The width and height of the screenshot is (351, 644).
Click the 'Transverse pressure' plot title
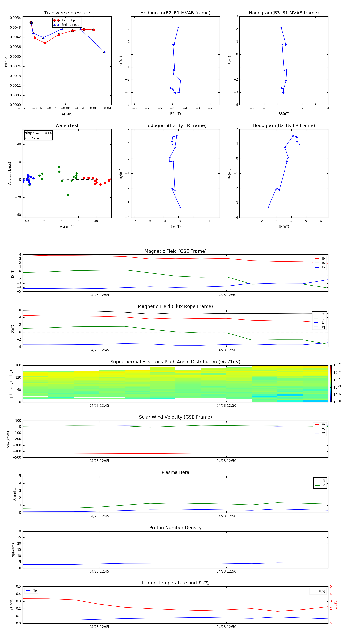[x=67, y=13]
